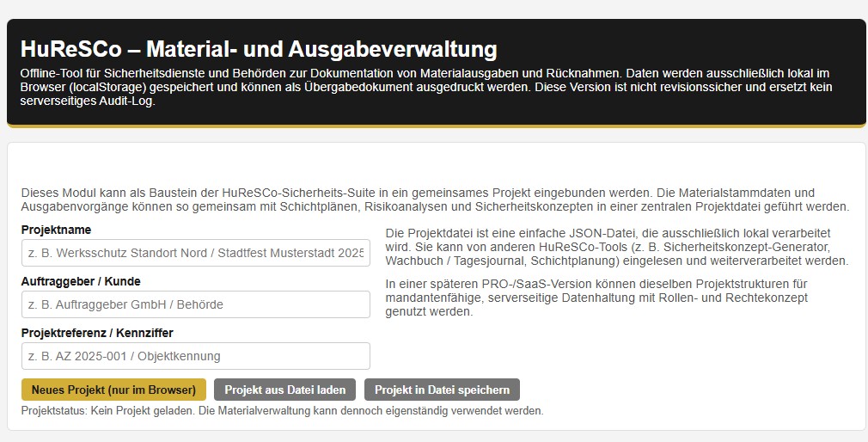
Task: Click Neues Projekt (nur im Browser) button
Action: click(113, 390)
